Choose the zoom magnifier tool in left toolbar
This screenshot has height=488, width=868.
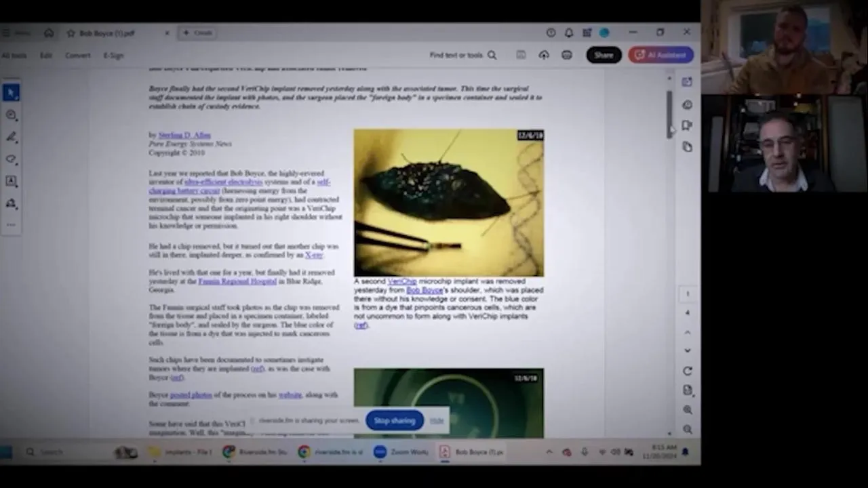[11, 115]
